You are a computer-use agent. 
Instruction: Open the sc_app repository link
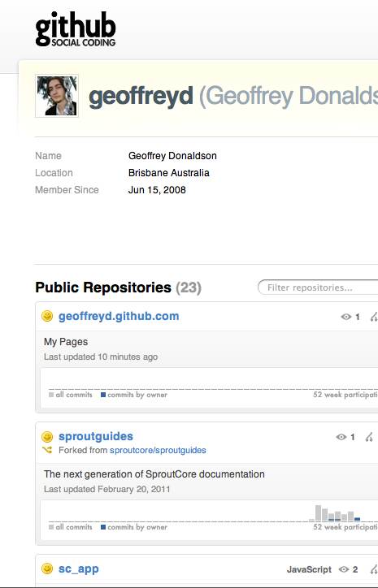(x=79, y=569)
